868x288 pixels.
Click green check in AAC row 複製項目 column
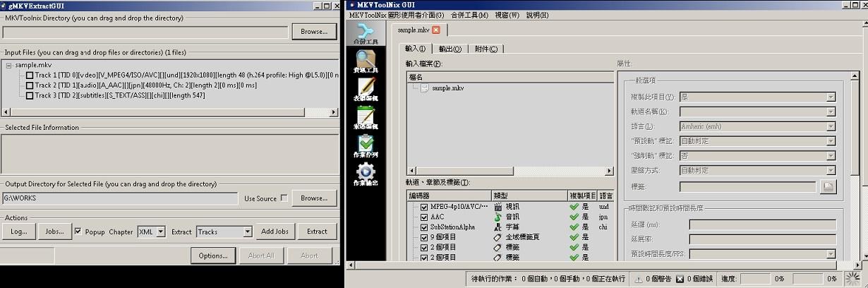574,217
